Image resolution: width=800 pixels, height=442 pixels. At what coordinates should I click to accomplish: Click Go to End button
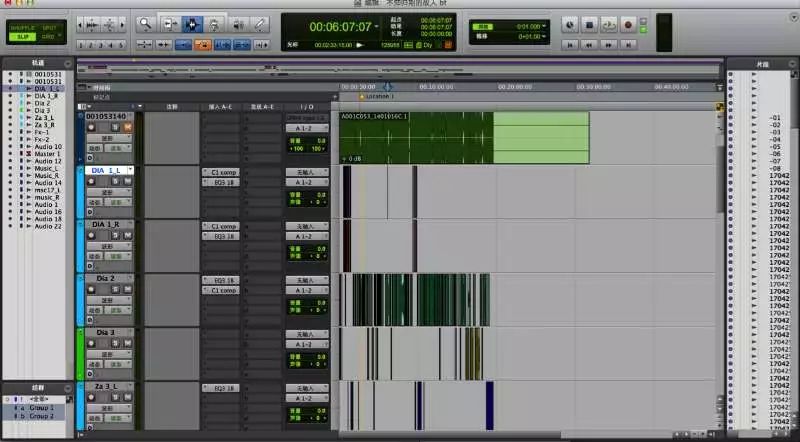[628, 45]
